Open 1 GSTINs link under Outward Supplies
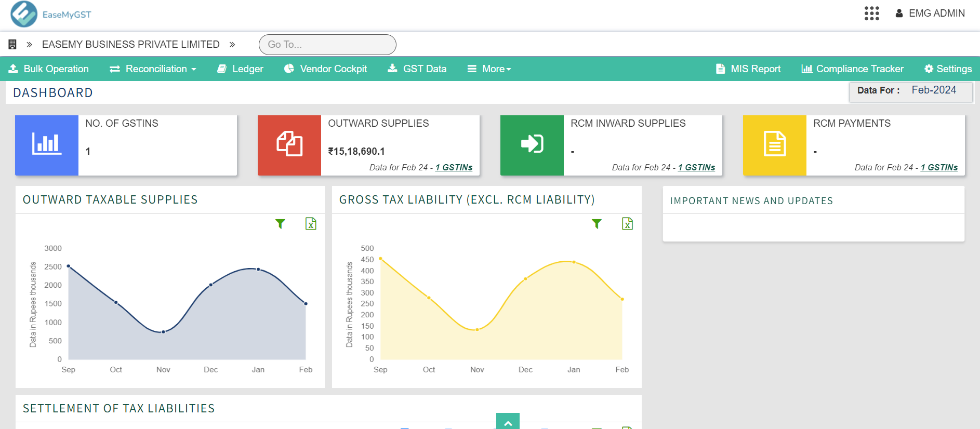980x429 pixels. pos(454,167)
